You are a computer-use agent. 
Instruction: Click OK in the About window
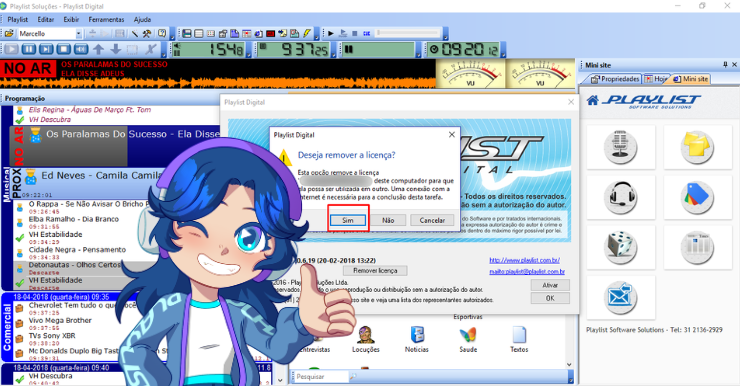pos(550,298)
